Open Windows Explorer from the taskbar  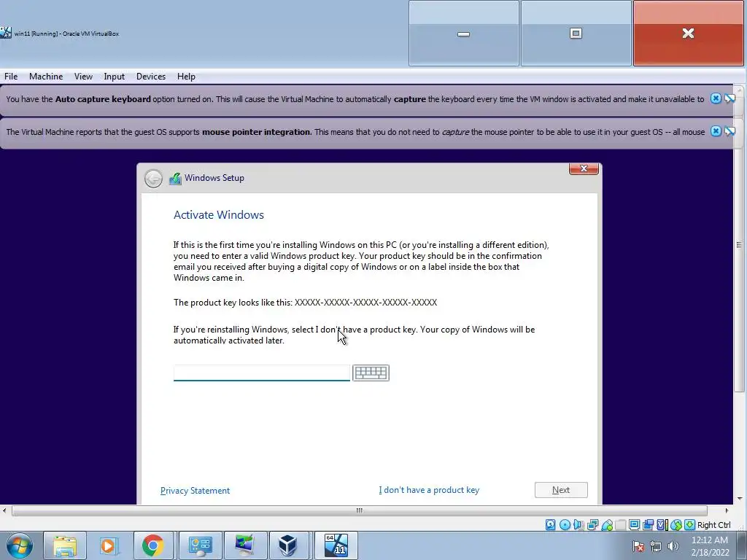click(65, 545)
